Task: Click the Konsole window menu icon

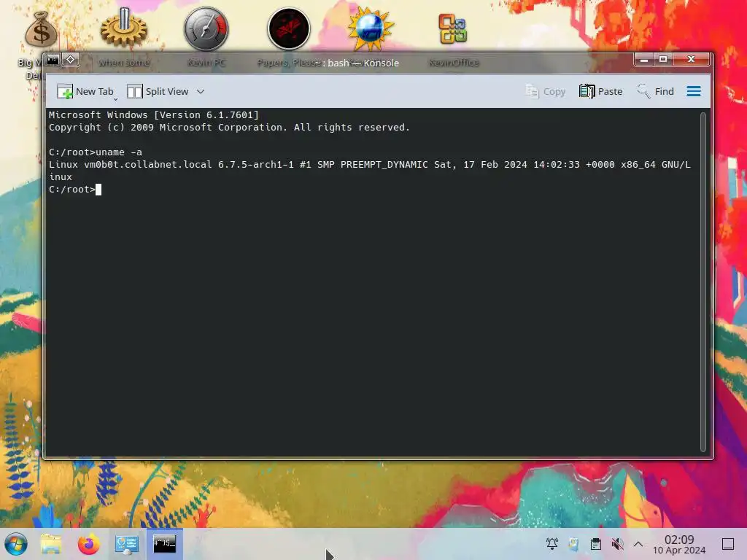Action: tap(53, 60)
